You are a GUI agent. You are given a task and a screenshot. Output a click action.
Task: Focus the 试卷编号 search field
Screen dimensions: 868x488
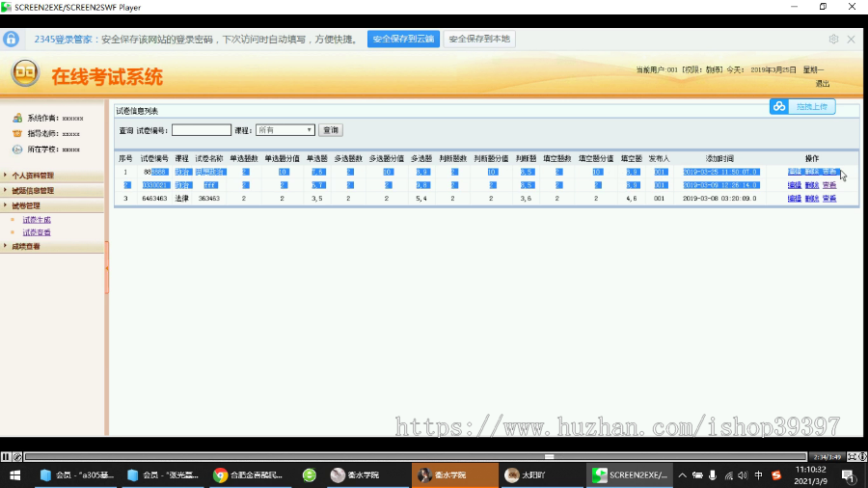click(x=202, y=130)
